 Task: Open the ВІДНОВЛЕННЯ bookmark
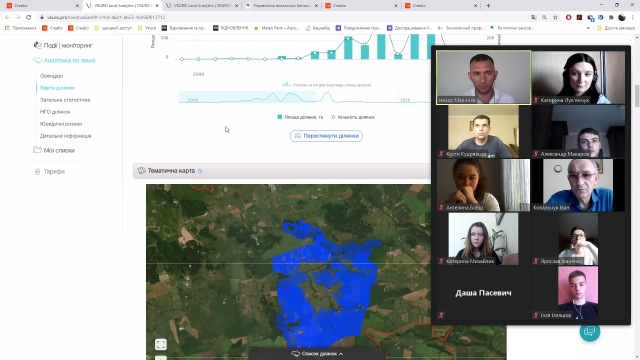(231, 28)
